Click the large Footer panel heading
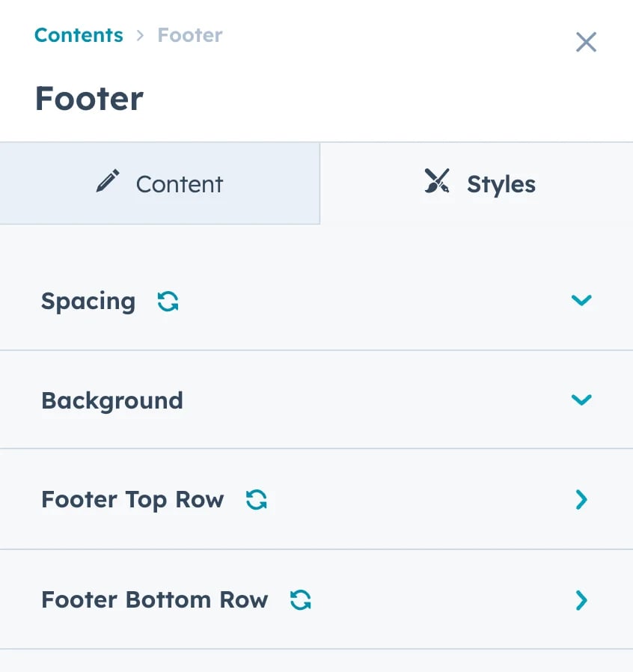This screenshot has height=672, width=633. (x=89, y=99)
